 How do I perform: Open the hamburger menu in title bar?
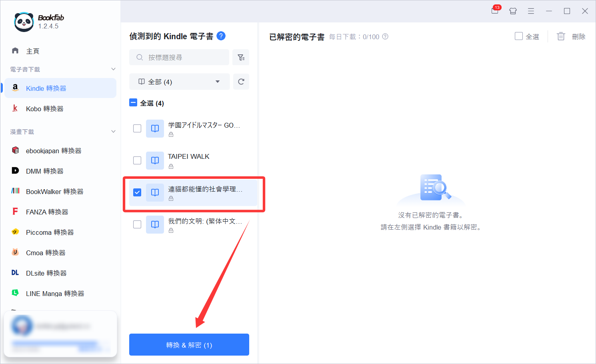point(531,11)
